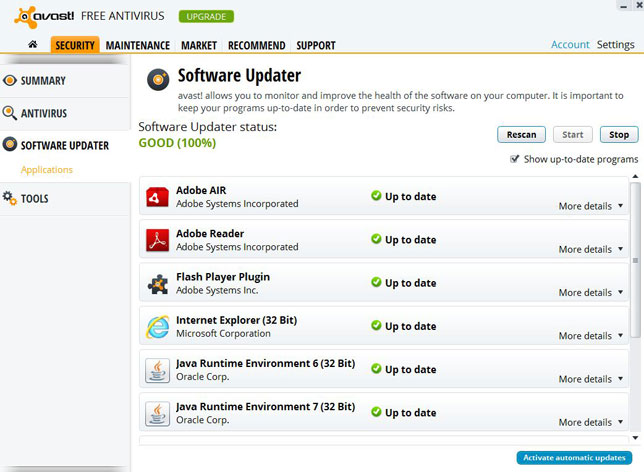Uncheck Show up-to-date programs checkbox
644x472 pixels.
514,159
